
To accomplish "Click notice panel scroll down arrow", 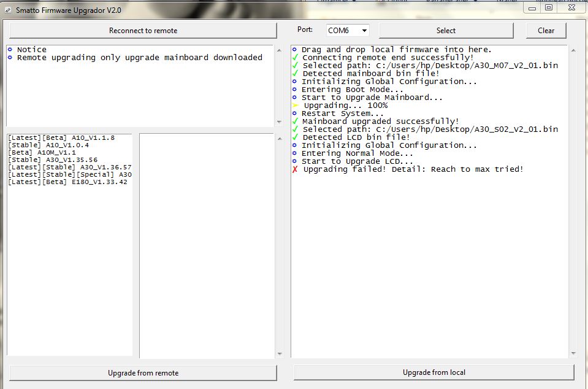I will [x=279, y=122].
